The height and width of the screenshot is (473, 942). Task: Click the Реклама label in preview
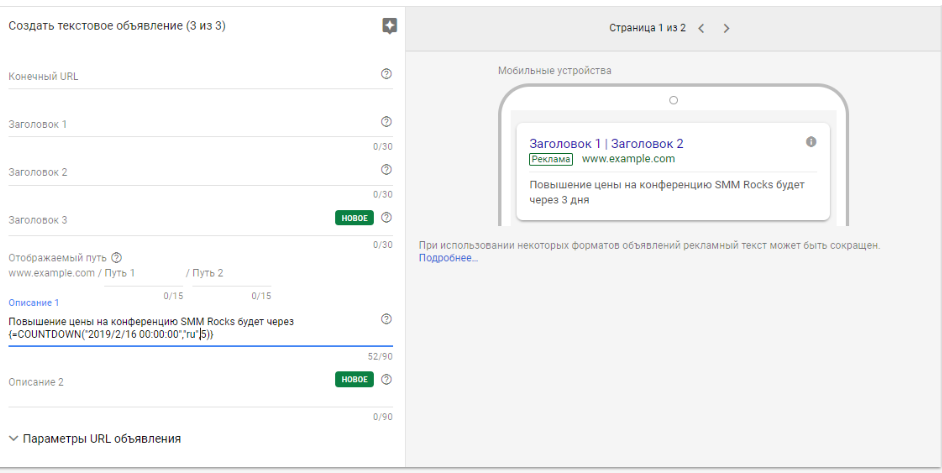551,159
